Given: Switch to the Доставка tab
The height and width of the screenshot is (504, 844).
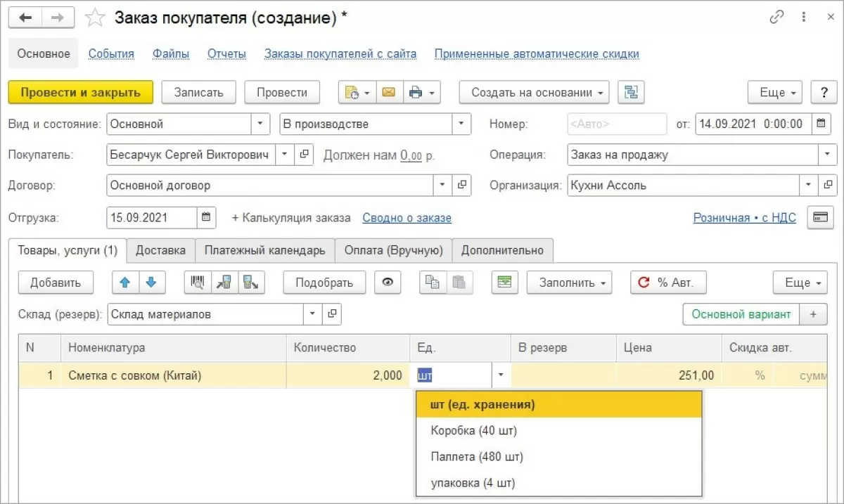Looking at the screenshot, I should click(x=160, y=250).
